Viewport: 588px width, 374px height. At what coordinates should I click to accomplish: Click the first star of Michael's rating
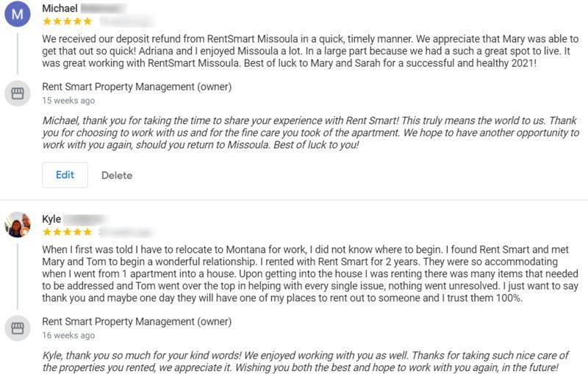[x=47, y=22]
